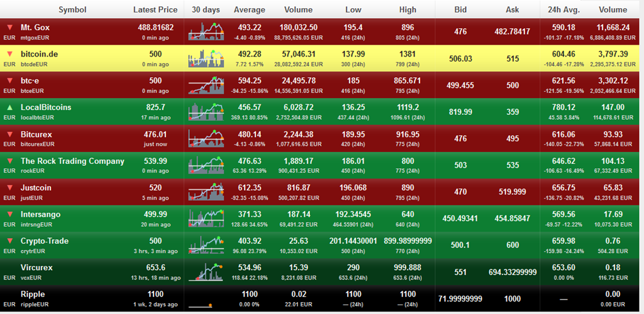The height and width of the screenshot is (314, 644).
Task: Open the Justcoin 30-day sparkline chart
Action: click(206, 192)
